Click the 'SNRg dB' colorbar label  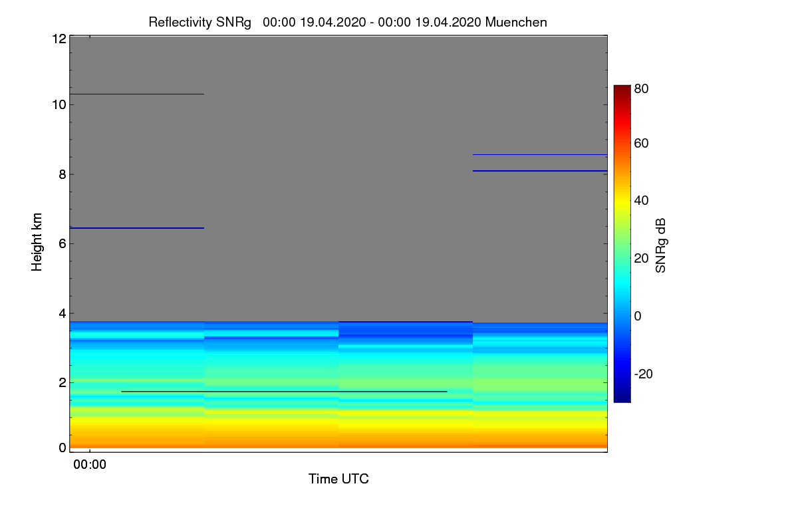[660, 245]
